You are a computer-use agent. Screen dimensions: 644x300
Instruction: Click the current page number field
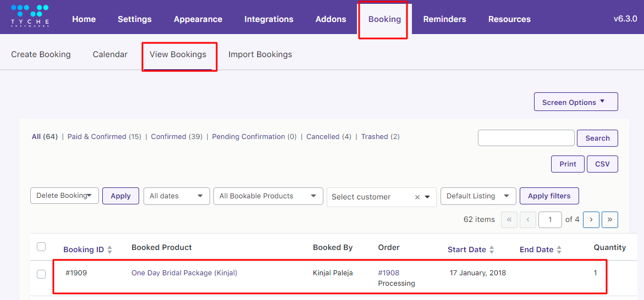(550, 220)
